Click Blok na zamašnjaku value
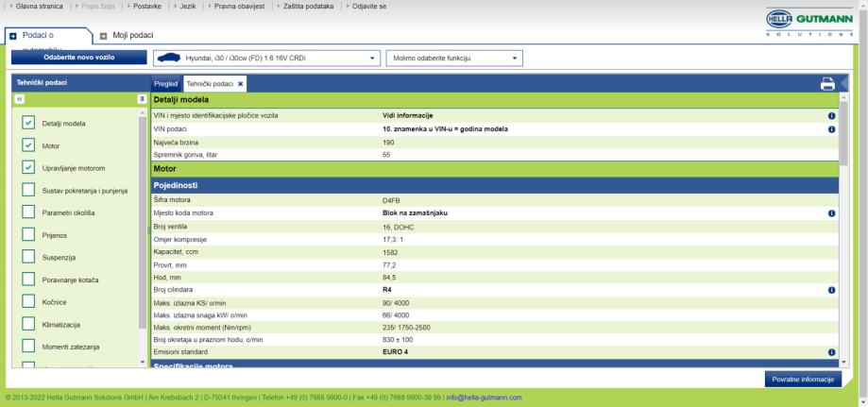Viewport: 868px width, 407px height. point(416,213)
